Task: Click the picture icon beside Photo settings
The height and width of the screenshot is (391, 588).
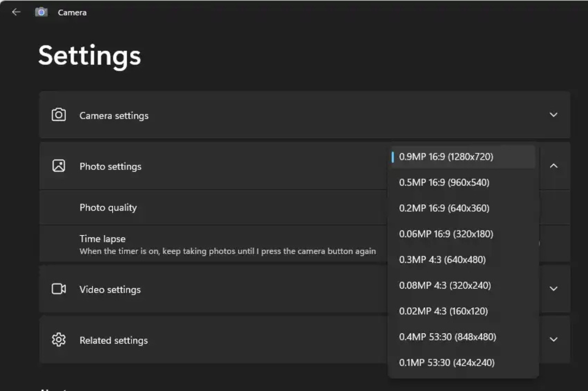Action: [59, 166]
